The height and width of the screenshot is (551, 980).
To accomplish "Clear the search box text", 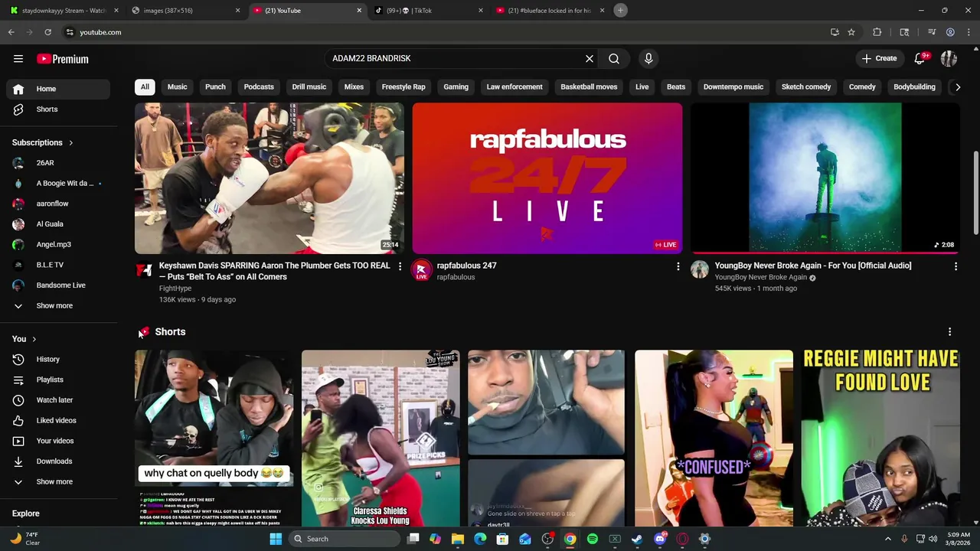I will click(590, 59).
